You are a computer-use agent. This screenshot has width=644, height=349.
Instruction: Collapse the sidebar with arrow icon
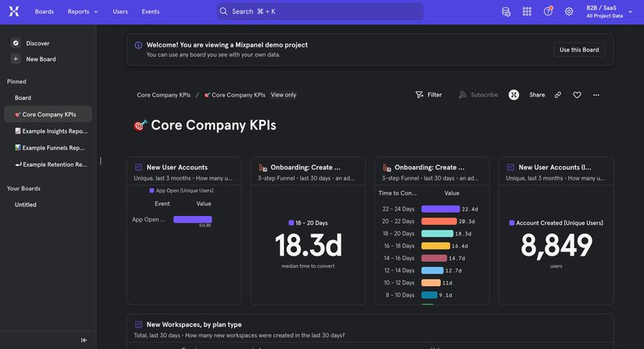coord(84,340)
